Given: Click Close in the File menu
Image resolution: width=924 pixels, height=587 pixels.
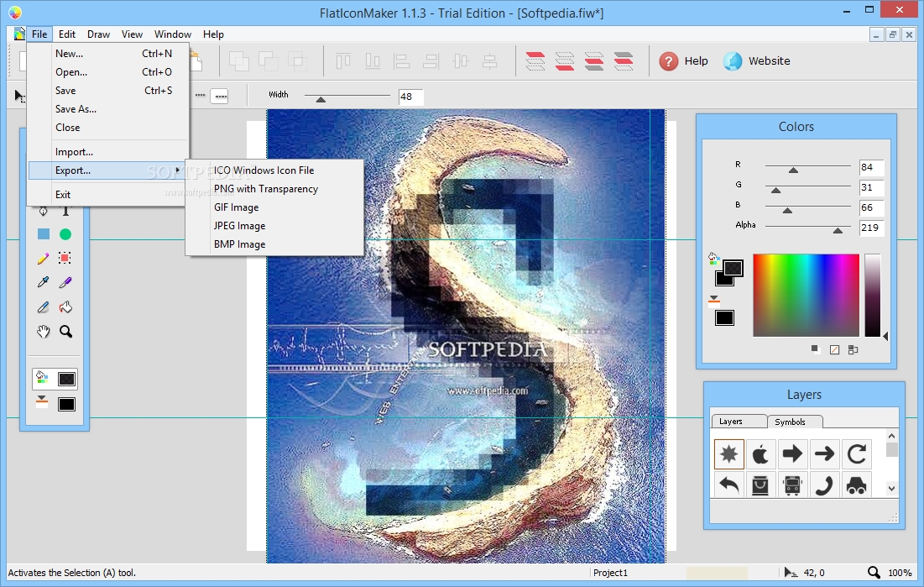Looking at the screenshot, I should click(108, 128).
